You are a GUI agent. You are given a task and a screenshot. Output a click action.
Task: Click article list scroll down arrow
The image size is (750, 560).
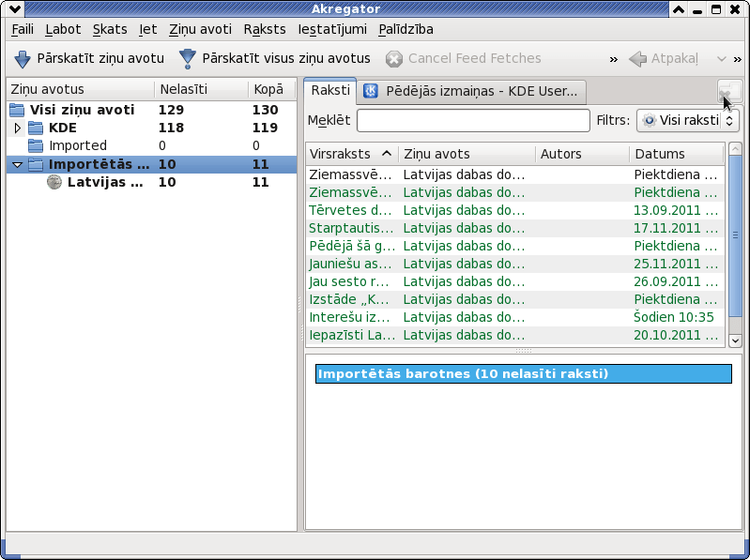[x=735, y=341]
